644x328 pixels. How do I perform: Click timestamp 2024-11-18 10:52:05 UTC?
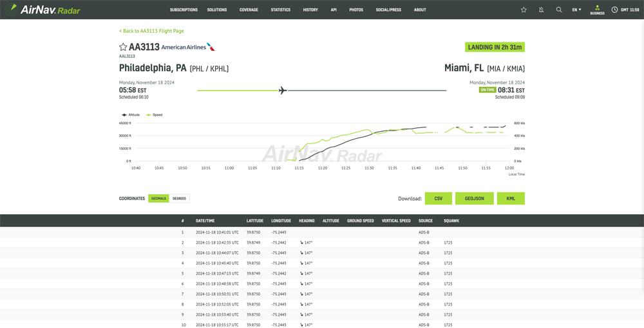(x=217, y=304)
